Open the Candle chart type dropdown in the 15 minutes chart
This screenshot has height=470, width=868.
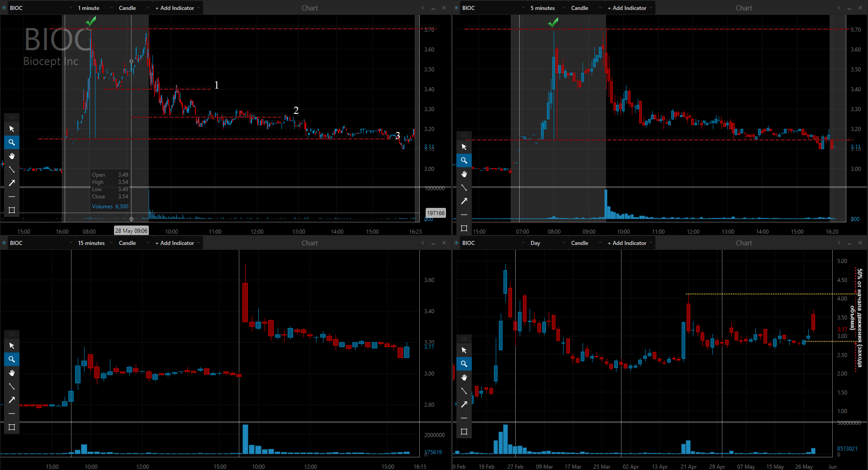[x=133, y=243]
